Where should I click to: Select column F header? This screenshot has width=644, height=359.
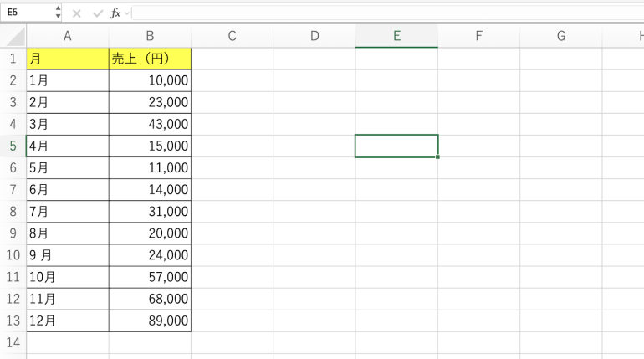479,36
